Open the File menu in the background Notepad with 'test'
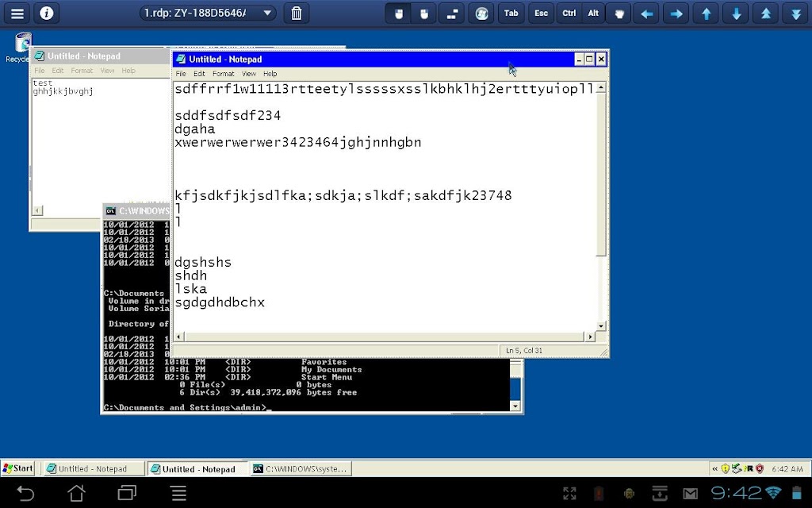 (x=40, y=71)
